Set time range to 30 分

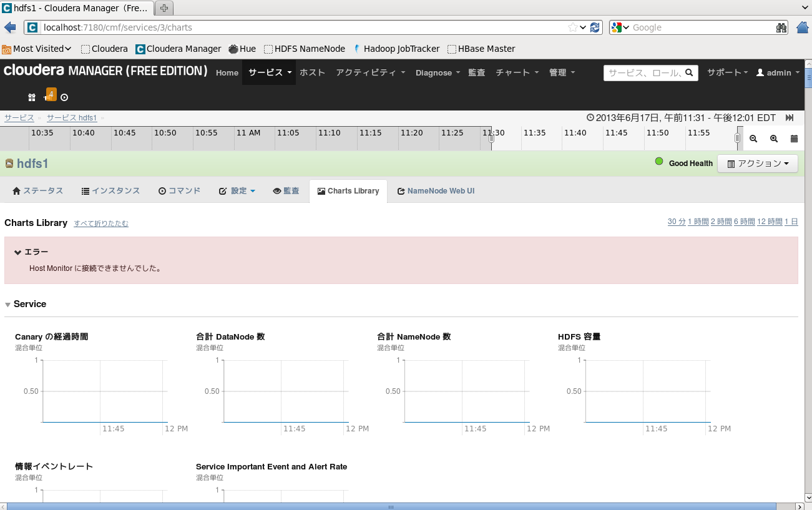coord(677,222)
